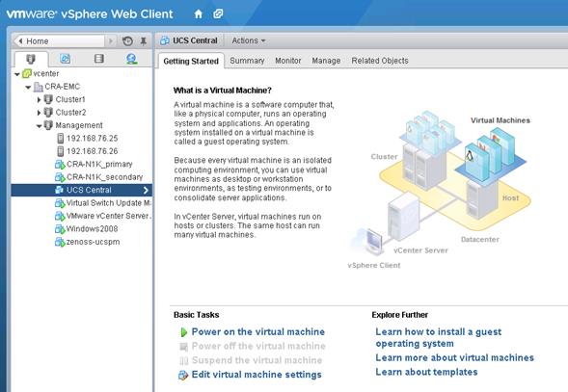Click host icon for 192.168.76.25

[61, 139]
